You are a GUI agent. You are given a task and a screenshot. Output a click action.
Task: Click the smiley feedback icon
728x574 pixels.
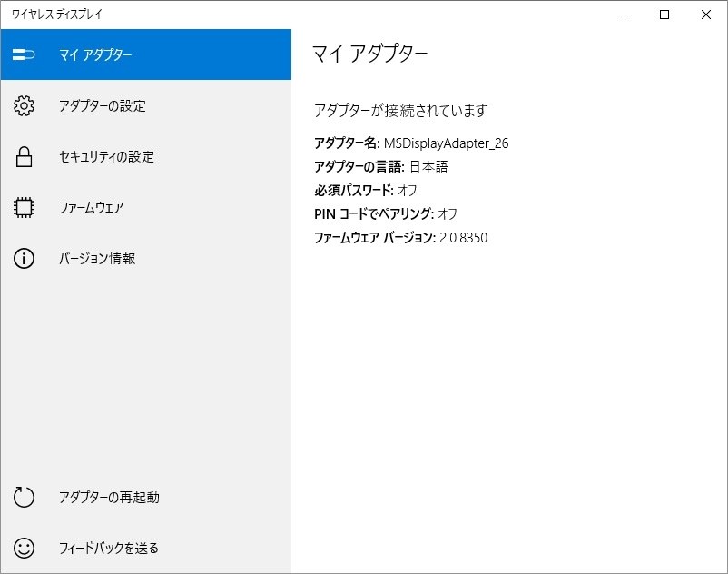(x=25, y=548)
